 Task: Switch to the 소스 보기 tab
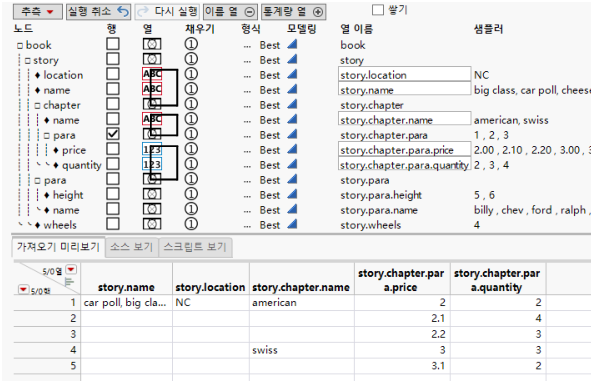(x=132, y=247)
